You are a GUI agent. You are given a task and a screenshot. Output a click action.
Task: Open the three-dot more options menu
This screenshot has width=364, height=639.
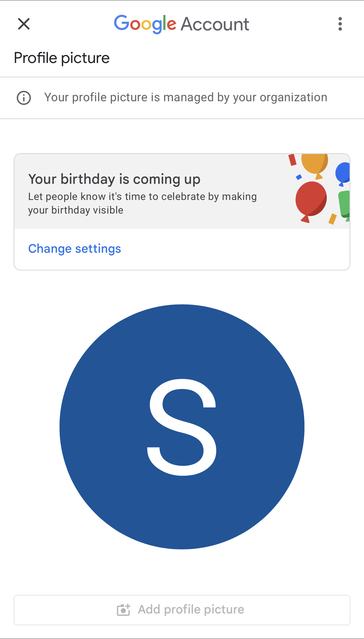340,24
